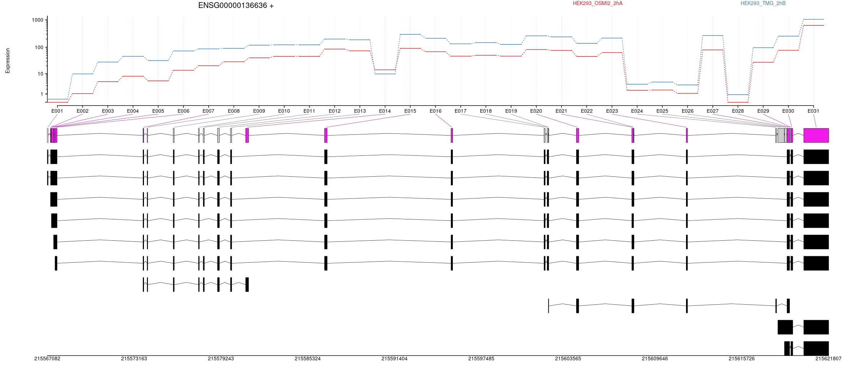Click exon label E026
This screenshot has height=365, width=868.
click(688, 111)
